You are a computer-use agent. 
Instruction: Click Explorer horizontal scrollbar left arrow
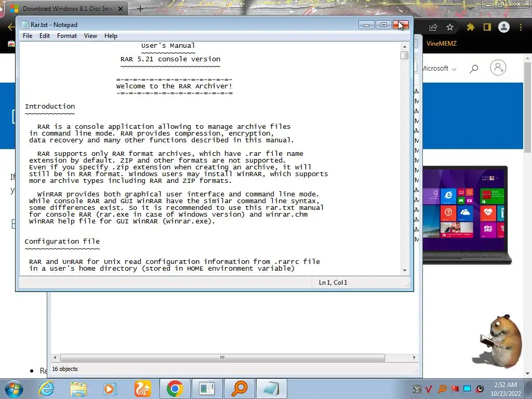pos(55,357)
